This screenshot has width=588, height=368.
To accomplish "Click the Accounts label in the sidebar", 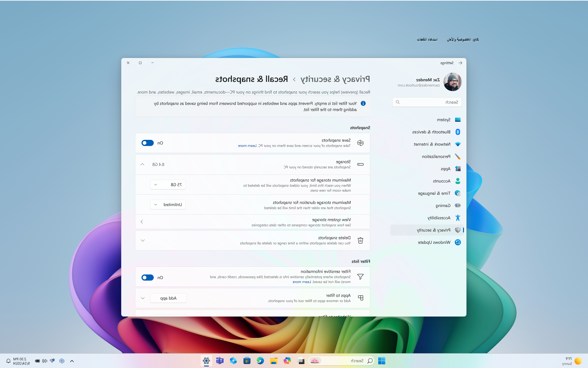I will click(442, 181).
